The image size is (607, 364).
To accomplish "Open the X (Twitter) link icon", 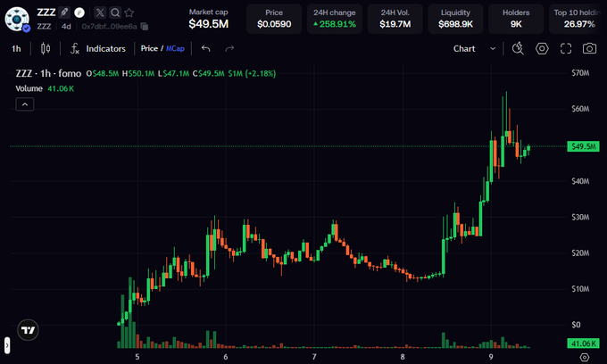I will [100, 12].
